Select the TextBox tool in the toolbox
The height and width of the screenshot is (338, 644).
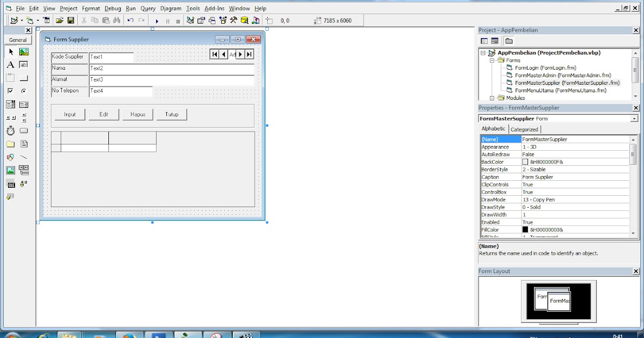(x=23, y=64)
